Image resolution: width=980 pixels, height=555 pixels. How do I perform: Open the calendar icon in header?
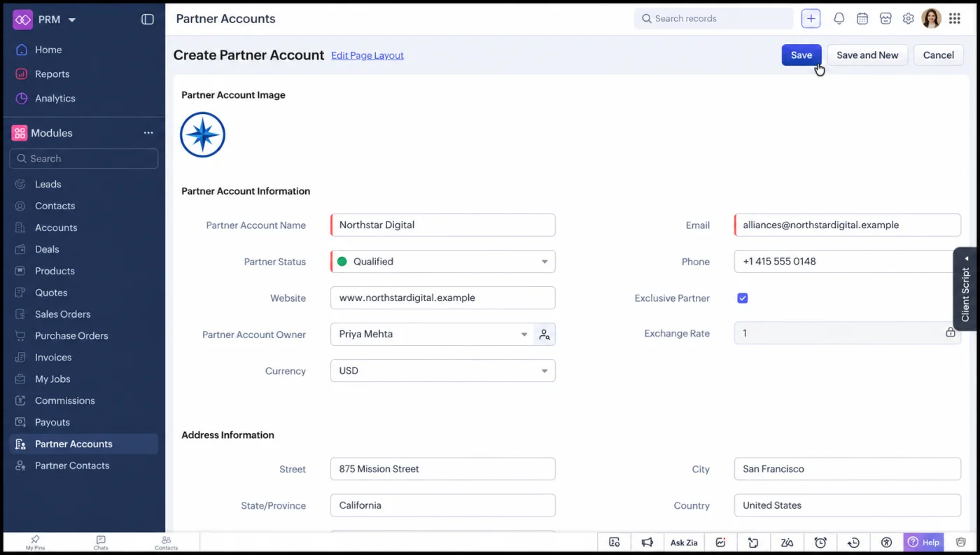tap(862, 19)
